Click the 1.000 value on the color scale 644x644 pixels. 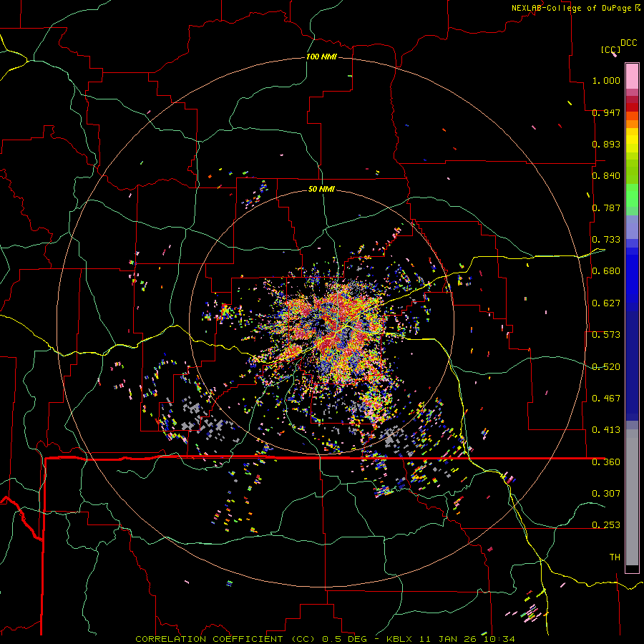point(606,80)
